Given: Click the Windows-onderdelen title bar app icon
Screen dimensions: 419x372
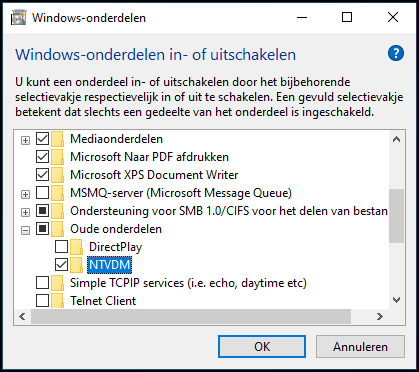Looking at the screenshot, I should click(18, 17).
